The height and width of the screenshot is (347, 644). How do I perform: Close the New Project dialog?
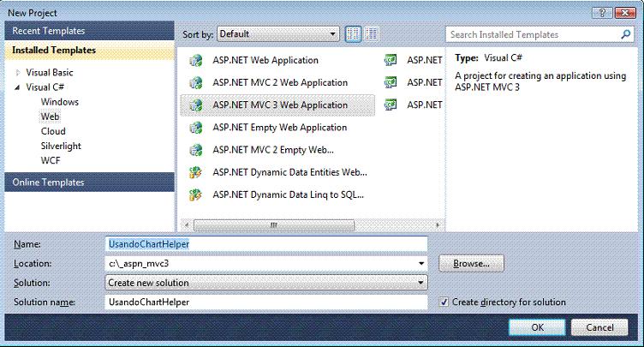(625, 13)
